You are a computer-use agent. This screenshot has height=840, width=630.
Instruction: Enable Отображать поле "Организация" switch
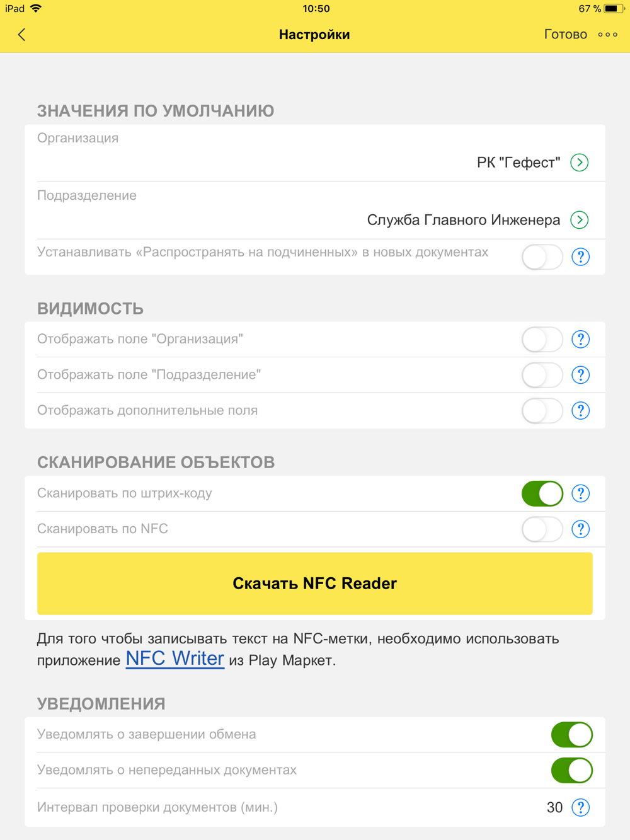(x=542, y=340)
